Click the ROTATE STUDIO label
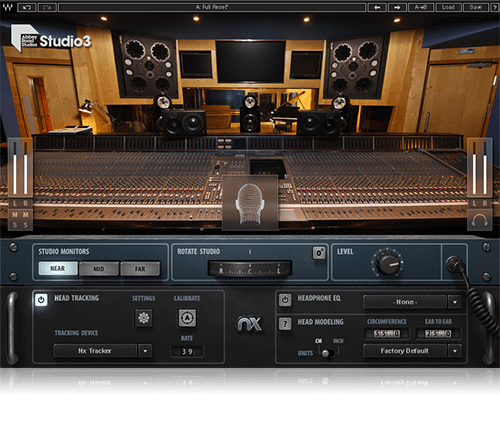The height and width of the screenshot is (422, 500). 198,252
